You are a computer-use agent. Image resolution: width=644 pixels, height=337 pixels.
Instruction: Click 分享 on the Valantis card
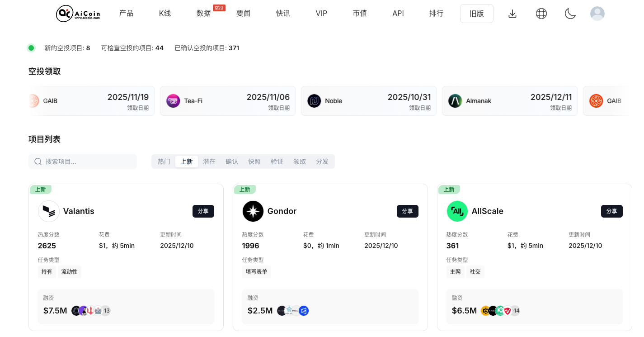click(x=203, y=211)
